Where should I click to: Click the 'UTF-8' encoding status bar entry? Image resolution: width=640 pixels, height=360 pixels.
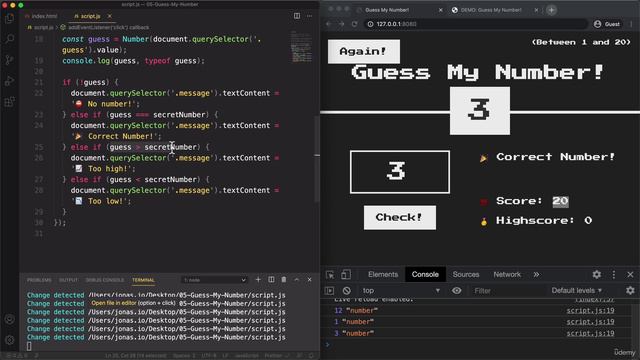(208, 356)
